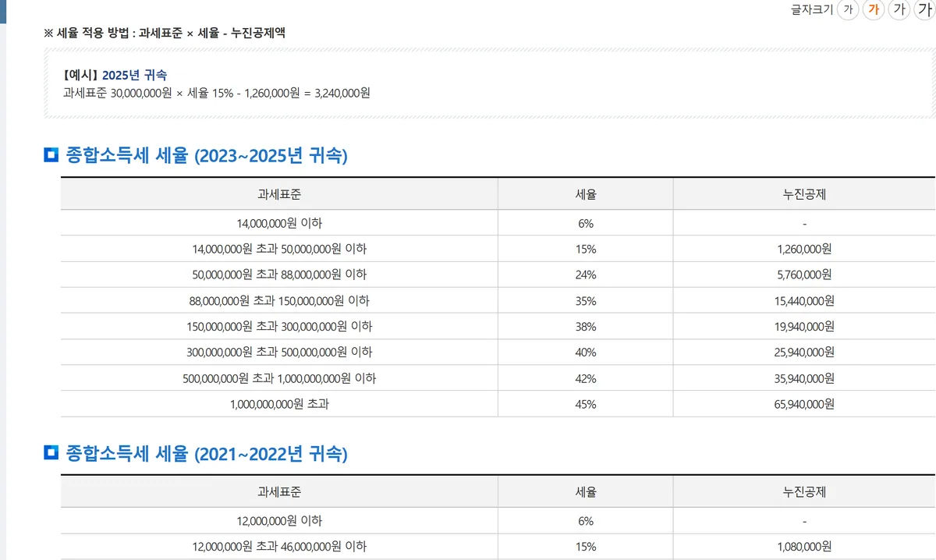Click the '40%' rate cell
Image resolution: width=936 pixels, height=560 pixels.
click(x=586, y=352)
